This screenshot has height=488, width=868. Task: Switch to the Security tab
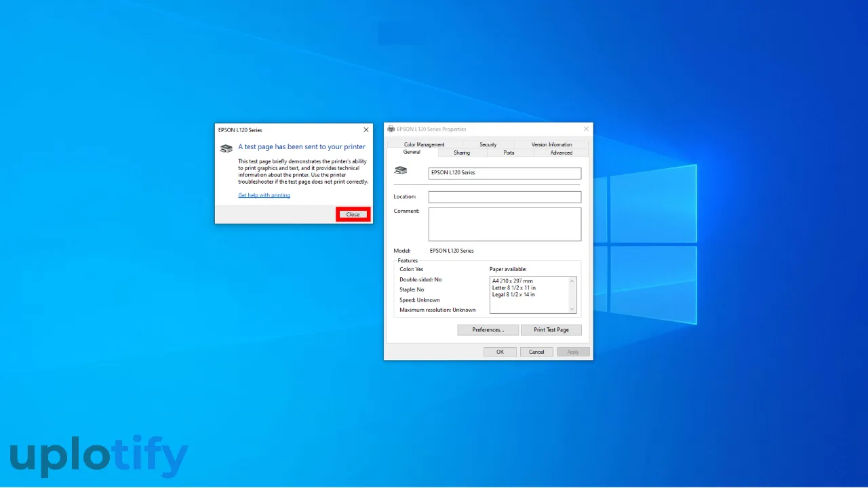488,144
